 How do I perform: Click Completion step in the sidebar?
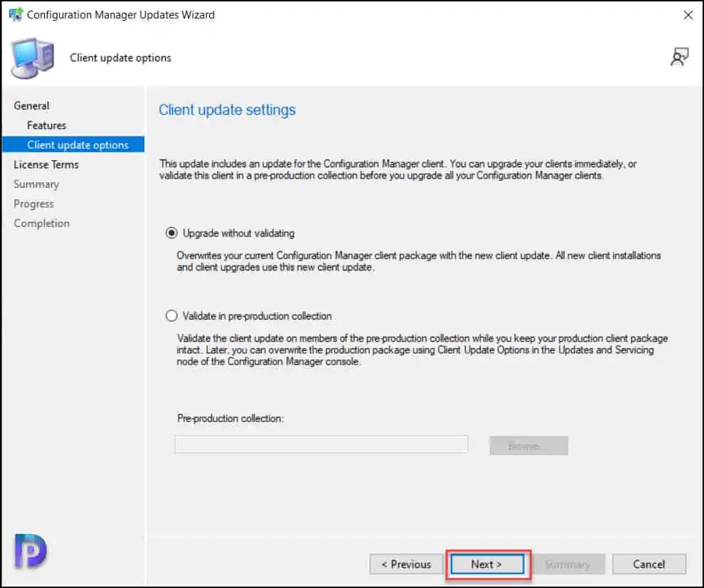pyautogui.click(x=42, y=224)
